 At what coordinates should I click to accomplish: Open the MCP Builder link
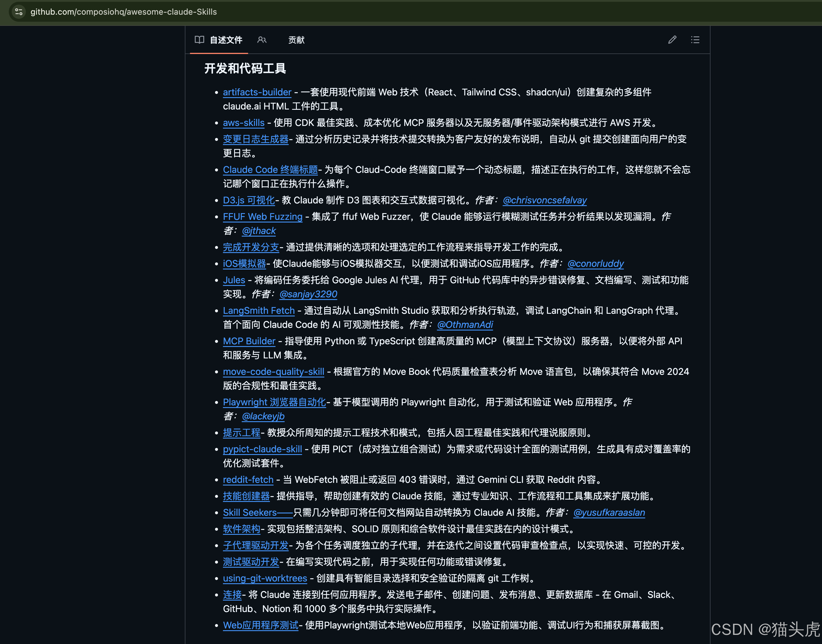click(249, 341)
